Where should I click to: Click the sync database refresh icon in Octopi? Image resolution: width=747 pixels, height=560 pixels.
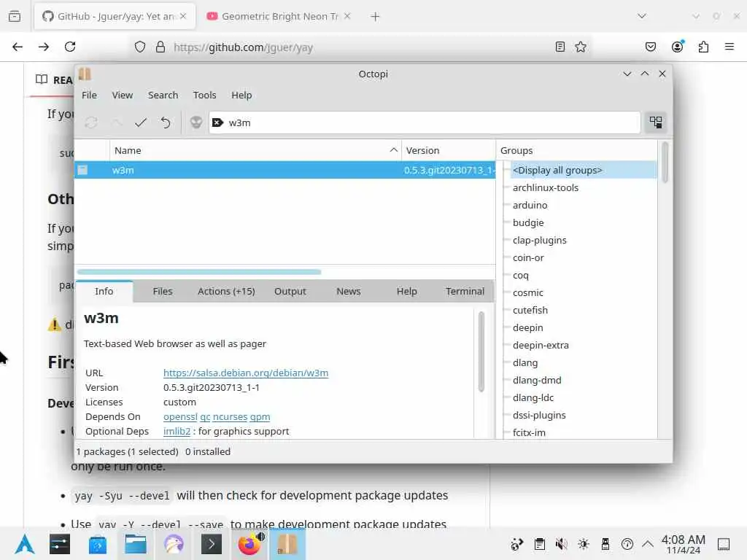point(91,122)
